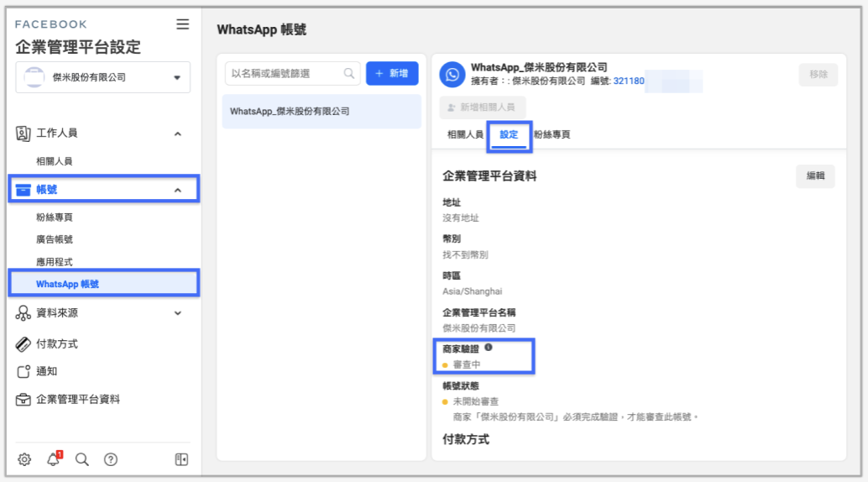
Task: Open 企業管理平台資料 in the sidebar
Action: coord(78,400)
